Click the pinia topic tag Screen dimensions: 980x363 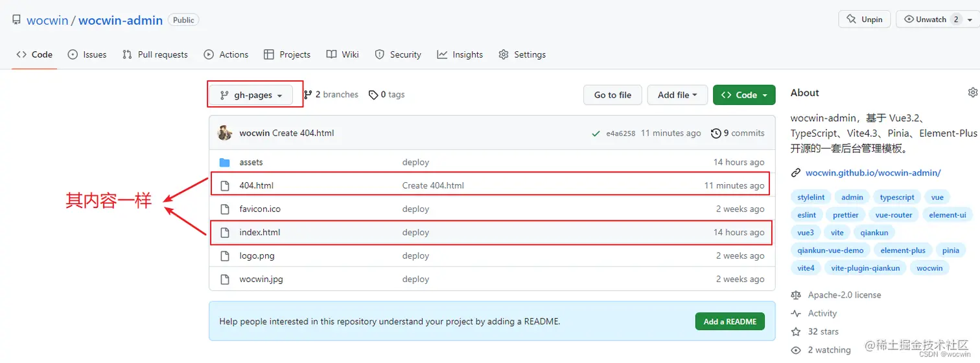pos(951,250)
